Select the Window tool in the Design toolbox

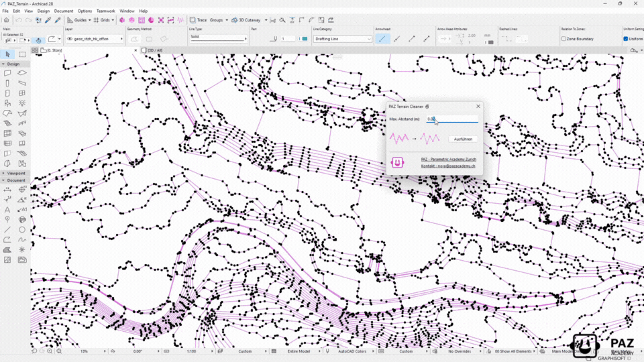[x=22, y=93]
